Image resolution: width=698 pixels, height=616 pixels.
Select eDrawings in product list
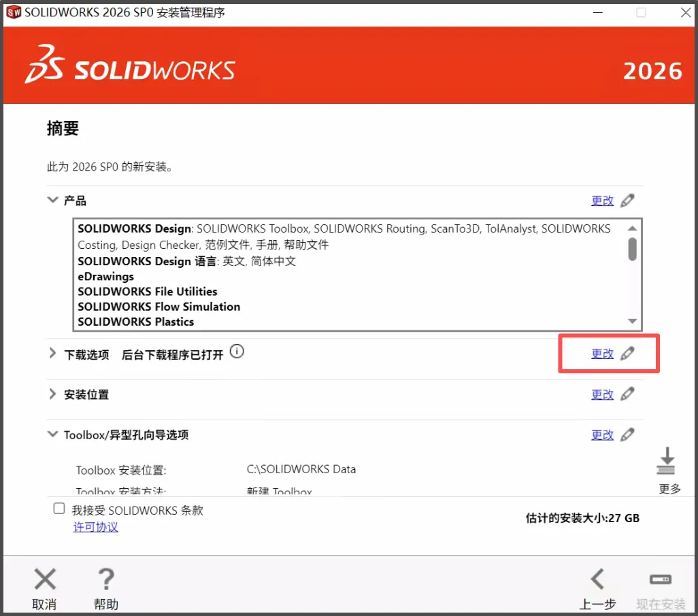(105, 277)
